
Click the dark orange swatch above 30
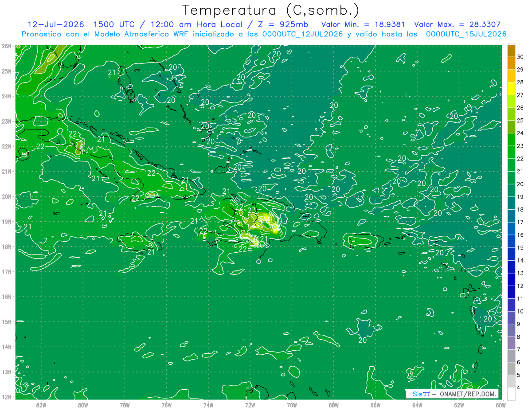pos(511,51)
